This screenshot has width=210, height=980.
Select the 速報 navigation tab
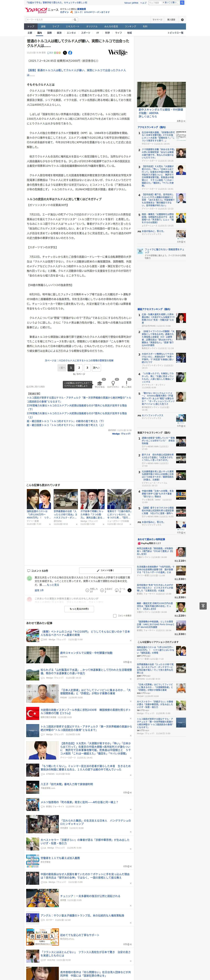click(x=43, y=26)
